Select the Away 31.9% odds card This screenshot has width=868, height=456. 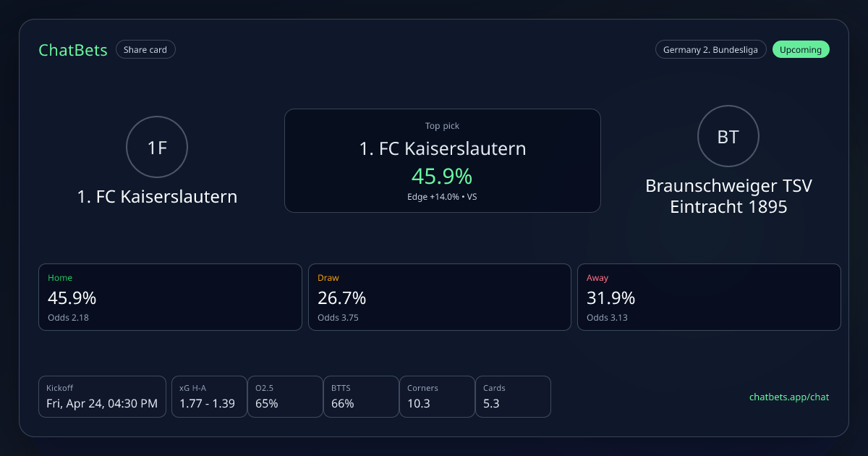click(x=709, y=297)
